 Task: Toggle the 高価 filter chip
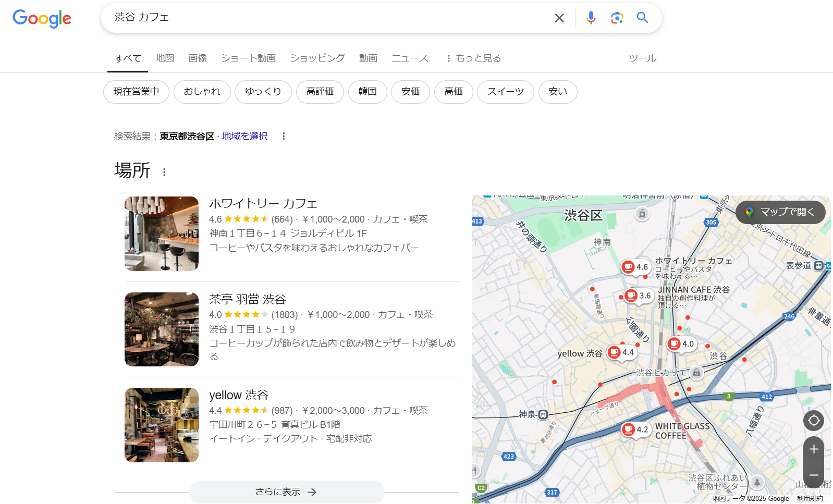click(454, 92)
